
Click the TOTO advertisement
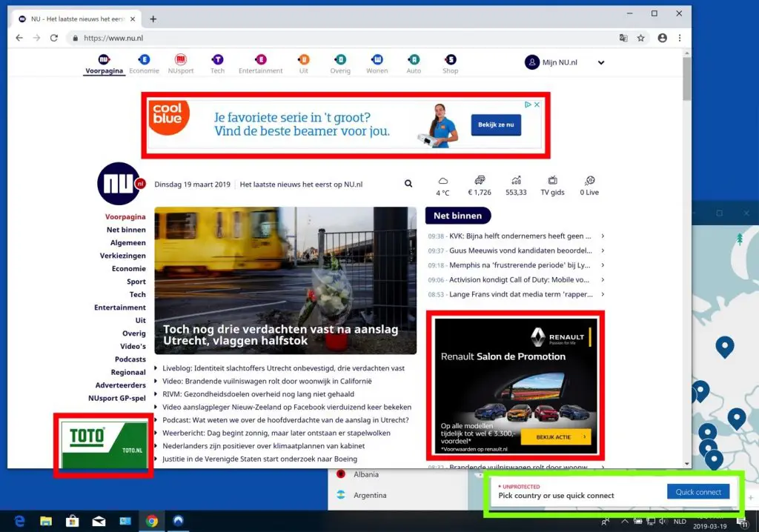click(x=104, y=445)
